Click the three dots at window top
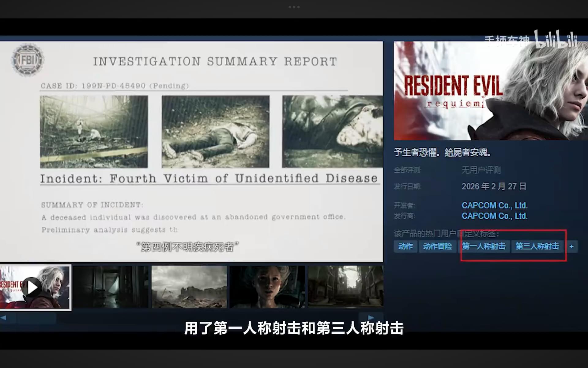Screen dimensions: 588x368 (294, 7)
